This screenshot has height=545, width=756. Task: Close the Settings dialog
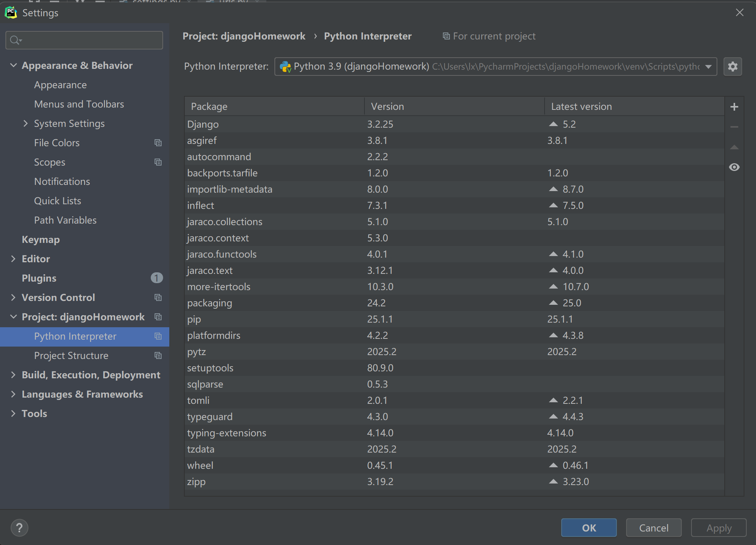click(739, 12)
